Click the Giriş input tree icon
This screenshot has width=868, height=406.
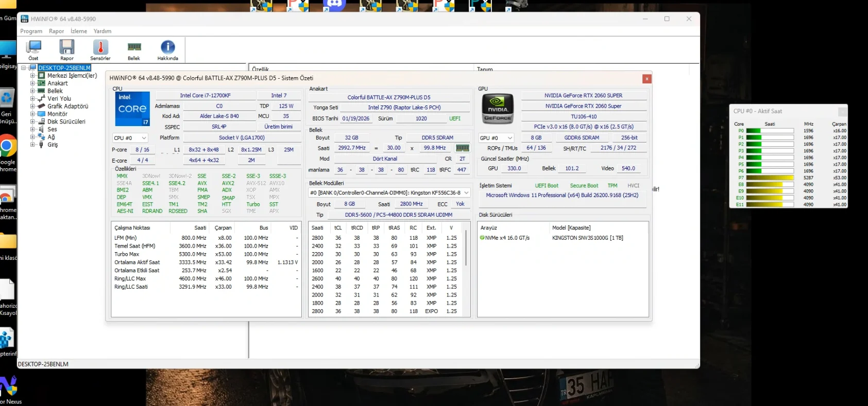click(x=41, y=145)
